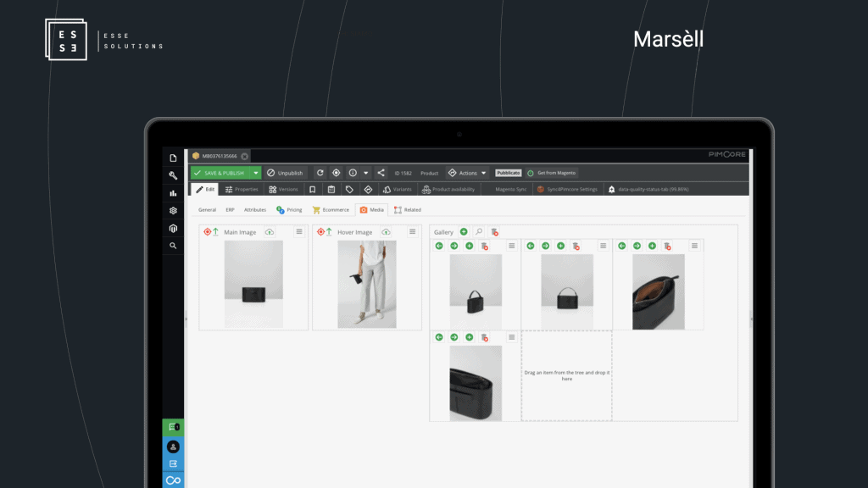
Task: Switch to the Edit tab
Action: [205, 189]
